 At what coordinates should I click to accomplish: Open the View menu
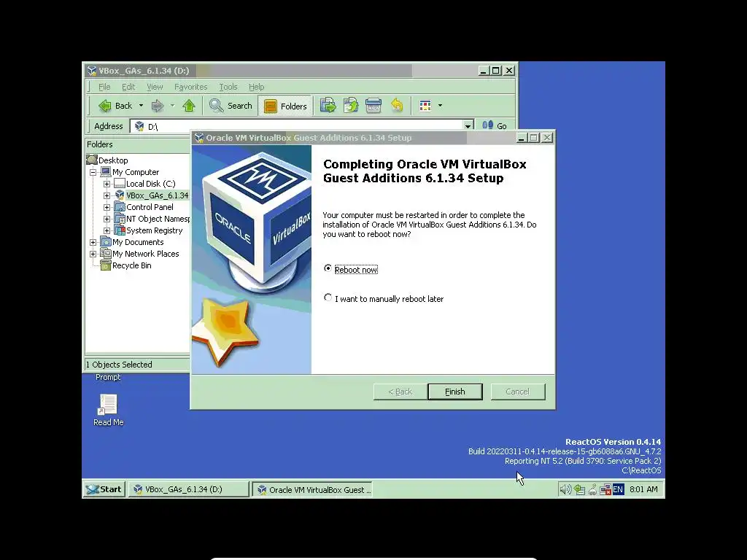[x=155, y=87]
